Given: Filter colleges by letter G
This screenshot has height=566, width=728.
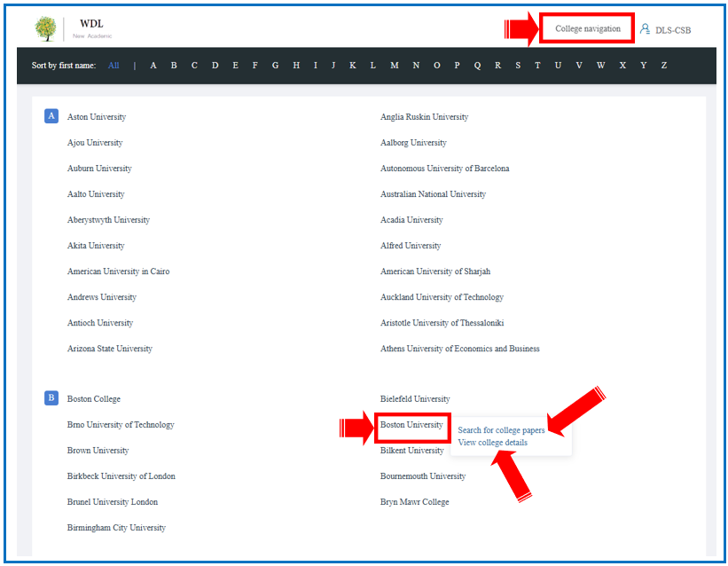Looking at the screenshot, I should (x=275, y=66).
